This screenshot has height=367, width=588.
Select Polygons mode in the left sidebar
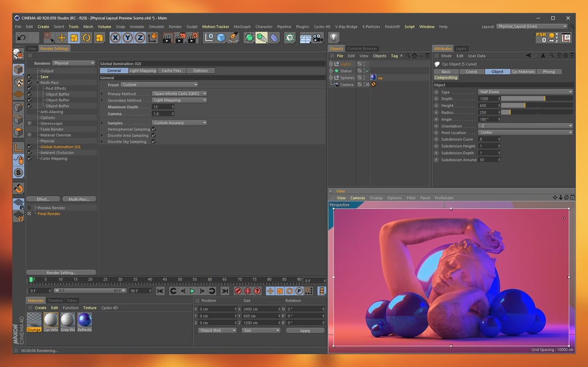[18, 132]
